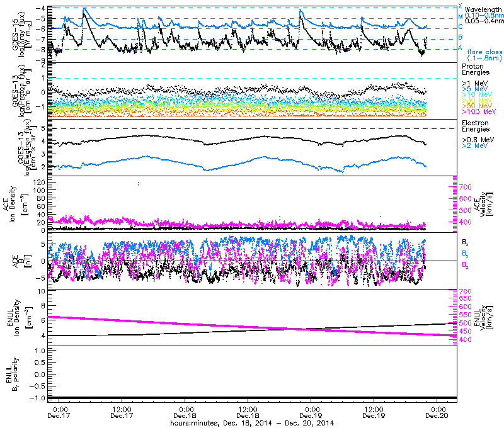
Task: Click the '0:00 Dec.18' time tick label
Action: click(x=185, y=412)
